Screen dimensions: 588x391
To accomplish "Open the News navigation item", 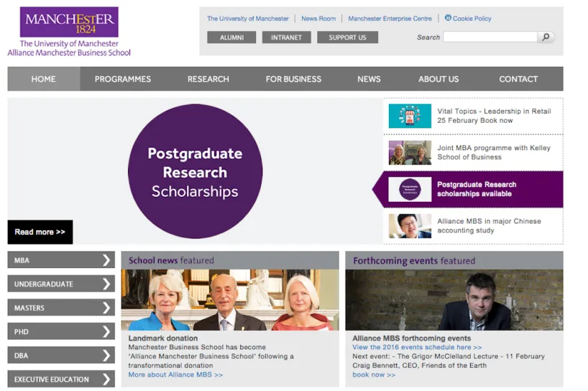I will click(x=369, y=79).
